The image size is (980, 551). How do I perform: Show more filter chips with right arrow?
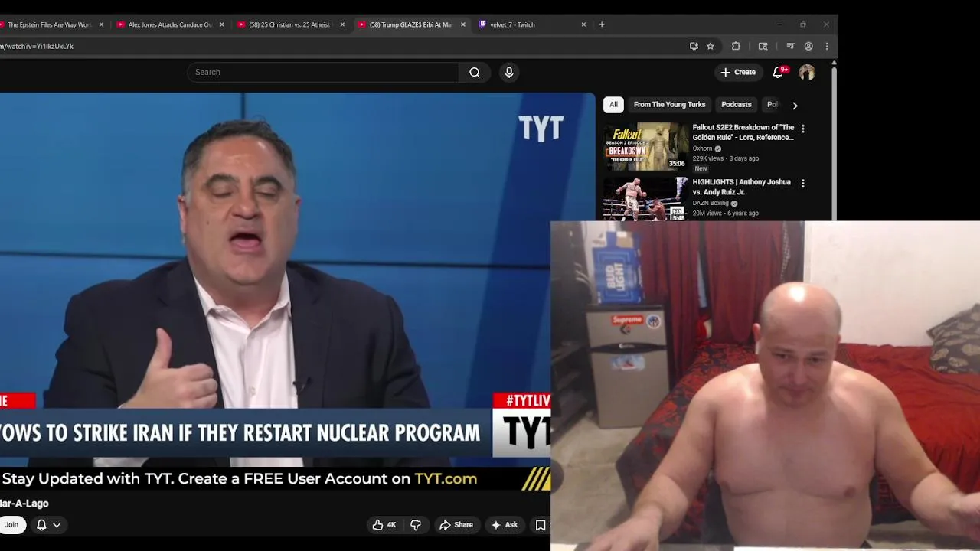tap(795, 106)
